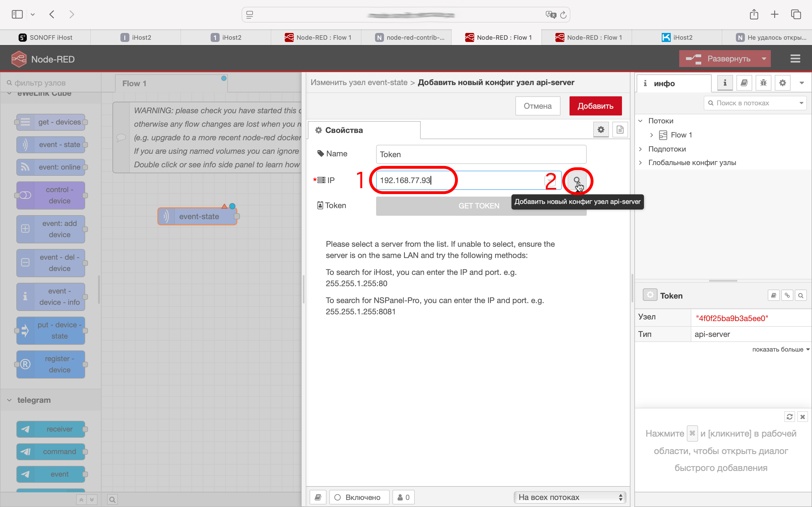This screenshot has height=507, width=812.
Task: Click the red Добавить button
Action: (595, 106)
